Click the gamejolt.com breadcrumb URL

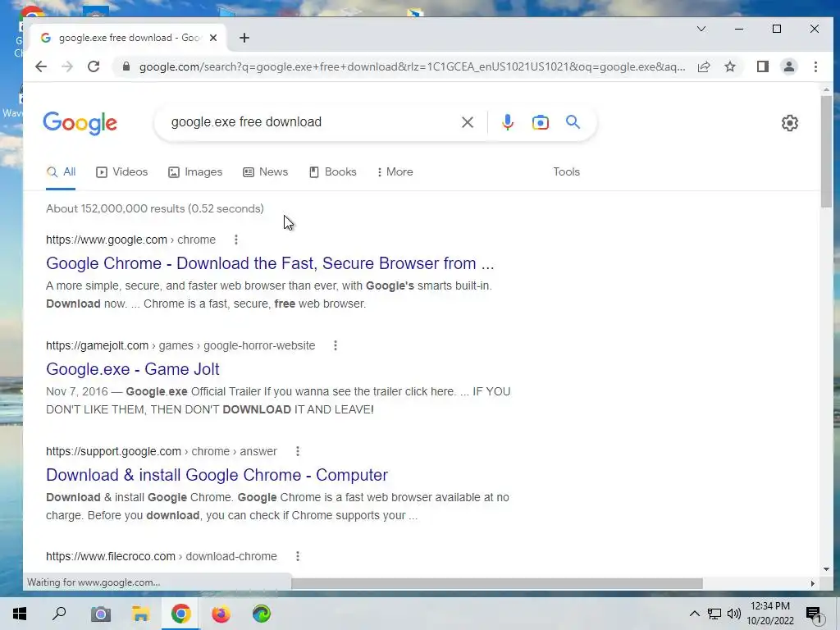tap(180, 345)
